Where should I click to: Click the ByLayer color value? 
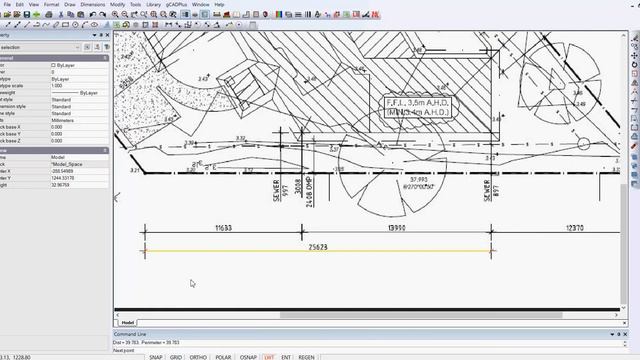(65, 65)
